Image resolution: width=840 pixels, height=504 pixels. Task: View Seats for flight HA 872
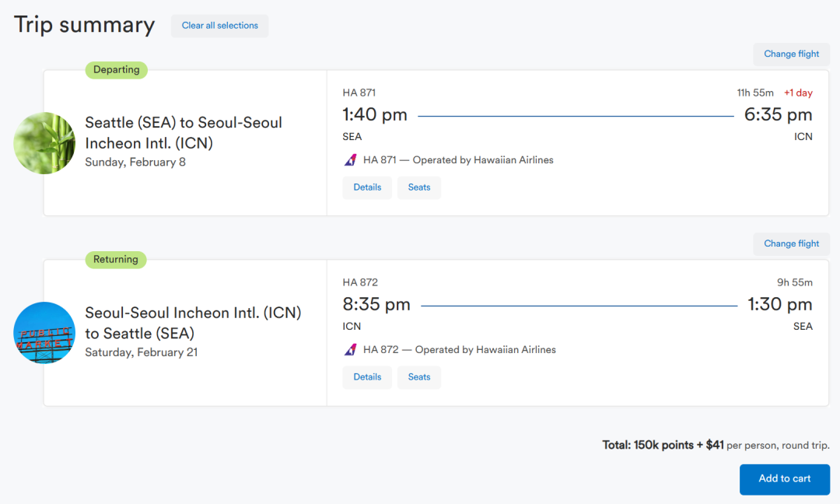pyautogui.click(x=419, y=377)
